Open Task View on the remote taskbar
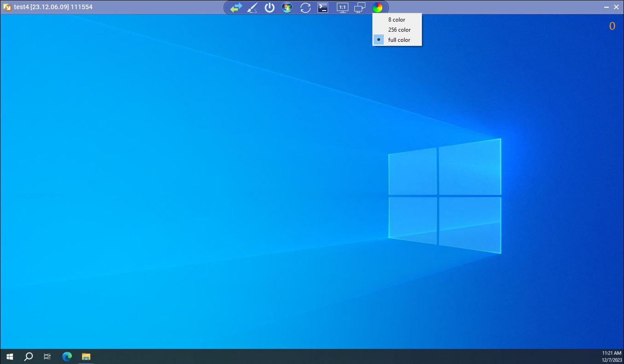This screenshot has height=364, width=624. [47, 356]
